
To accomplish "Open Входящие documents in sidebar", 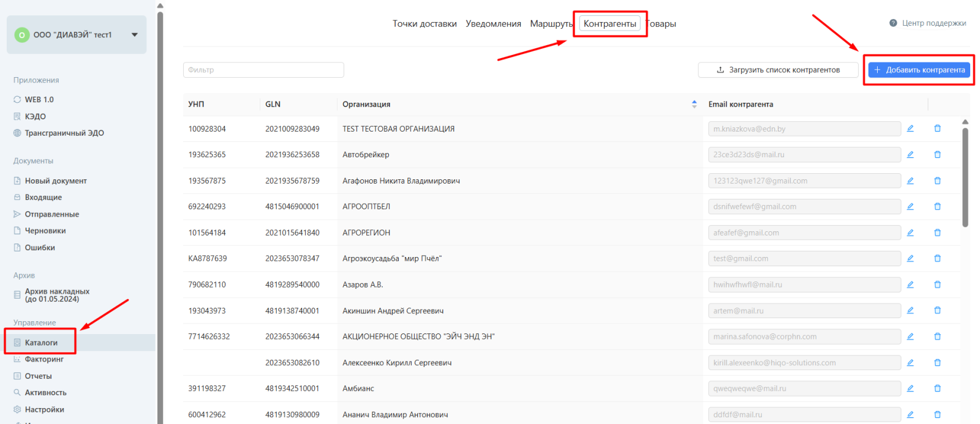I will click(43, 198).
